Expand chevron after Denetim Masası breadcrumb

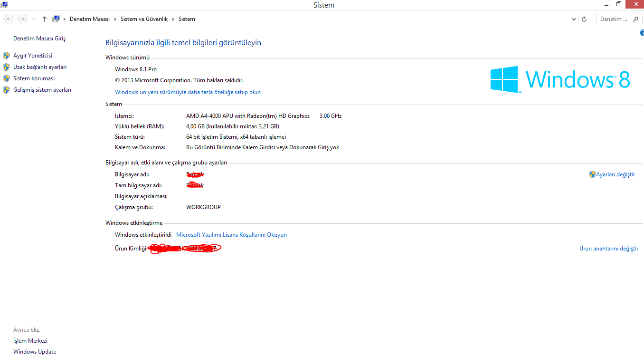click(115, 19)
